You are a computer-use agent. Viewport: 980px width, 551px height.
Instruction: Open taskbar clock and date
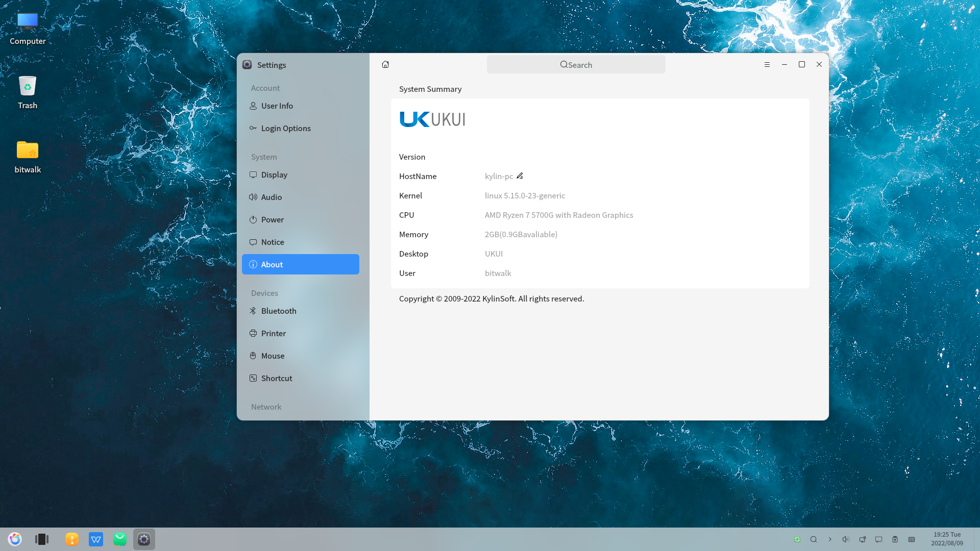coord(947,539)
